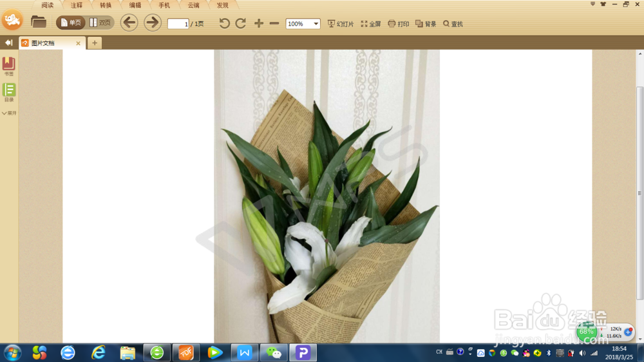This screenshot has width=644, height=362.
Task: Switch to the 阅读 (Read) tab
Action: point(48,5)
